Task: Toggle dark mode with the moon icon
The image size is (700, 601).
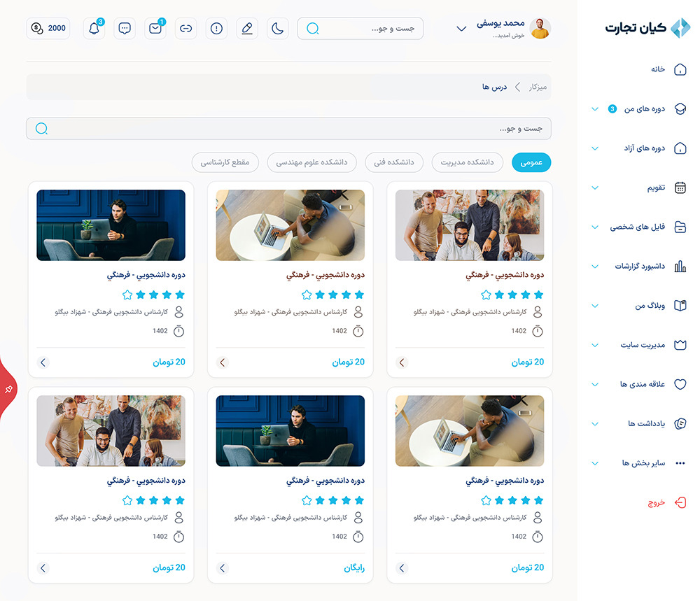Action: pos(278,29)
